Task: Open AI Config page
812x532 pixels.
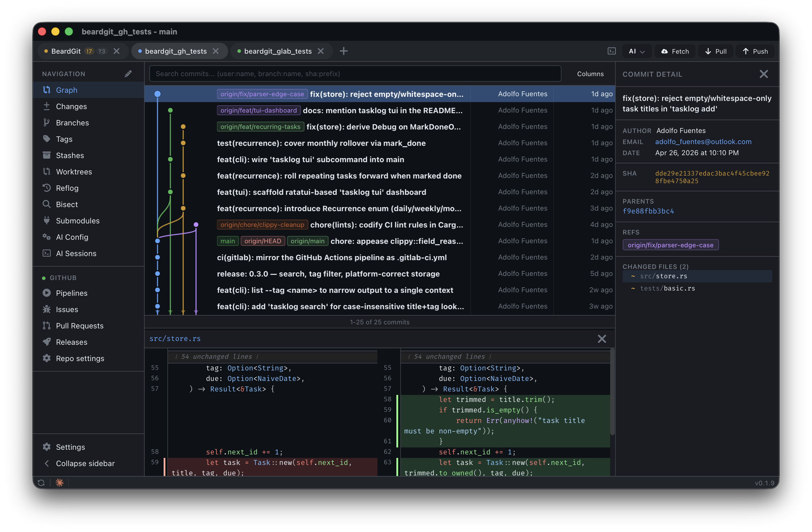Action: [x=88, y=237]
